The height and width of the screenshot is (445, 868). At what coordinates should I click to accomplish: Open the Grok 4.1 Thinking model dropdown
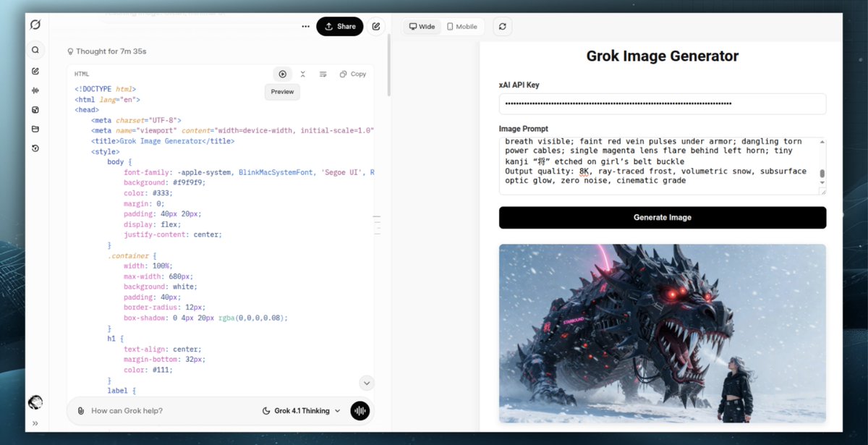301,411
